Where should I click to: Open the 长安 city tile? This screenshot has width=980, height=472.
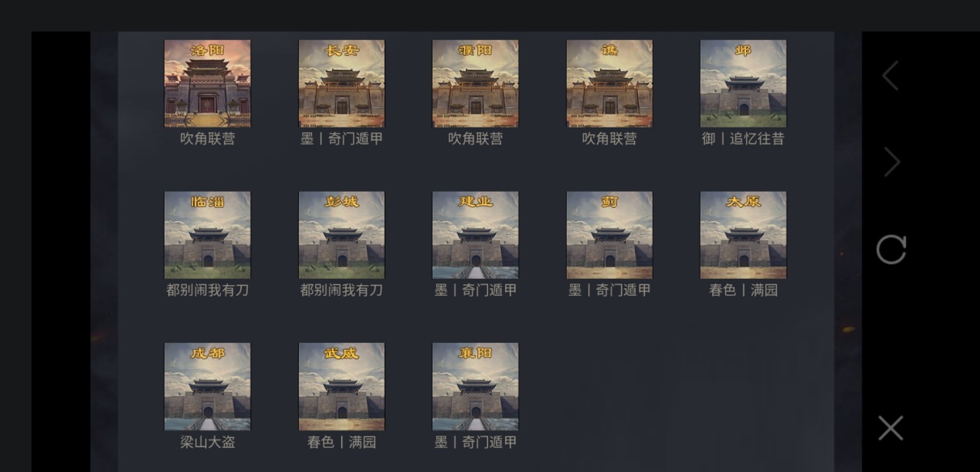(x=341, y=83)
